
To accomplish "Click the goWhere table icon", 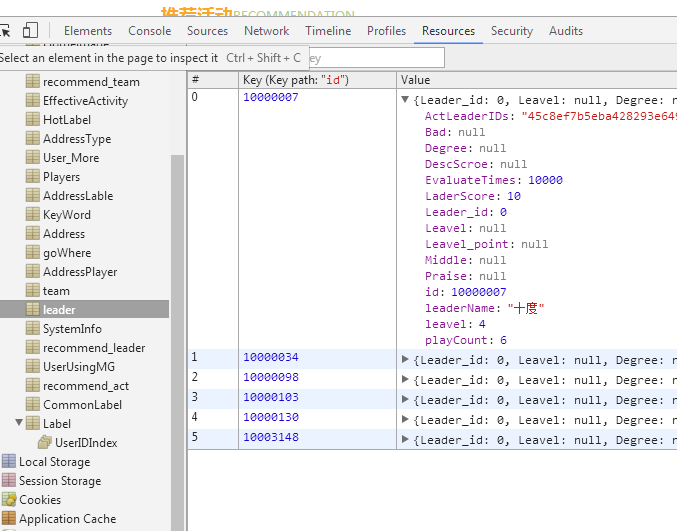I will pyautogui.click(x=33, y=252).
